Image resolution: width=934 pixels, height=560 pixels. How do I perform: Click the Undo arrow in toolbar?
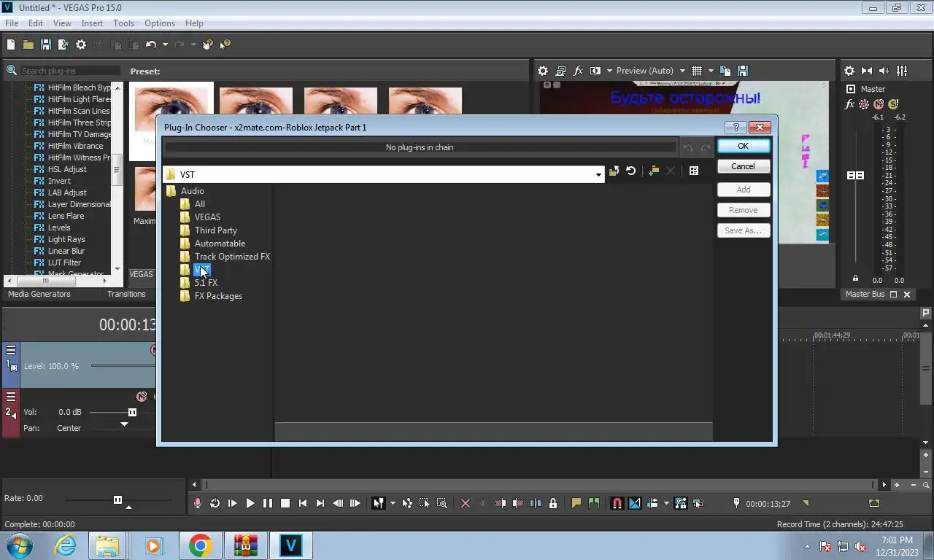[151, 44]
